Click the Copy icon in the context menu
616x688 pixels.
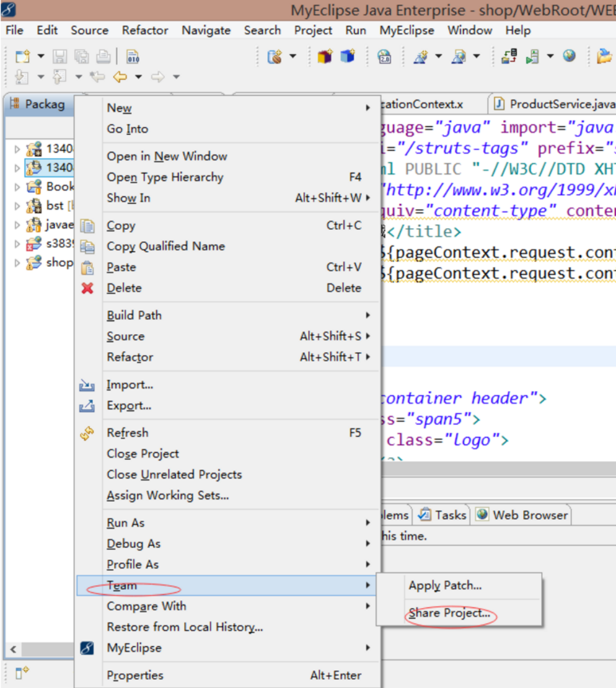point(87,225)
